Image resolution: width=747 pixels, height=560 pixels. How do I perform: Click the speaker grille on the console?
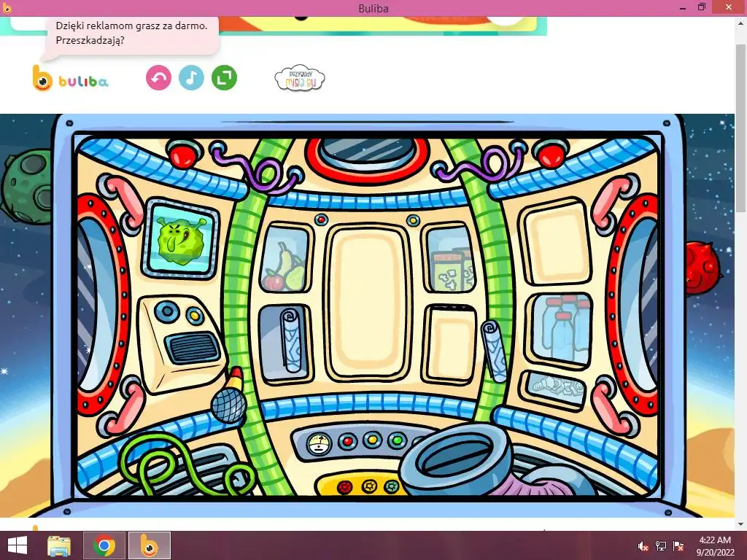point(192,347)
